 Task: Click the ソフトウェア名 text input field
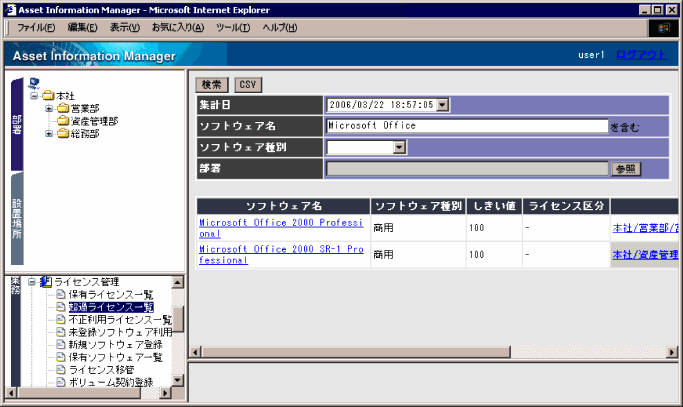point(467,126)
